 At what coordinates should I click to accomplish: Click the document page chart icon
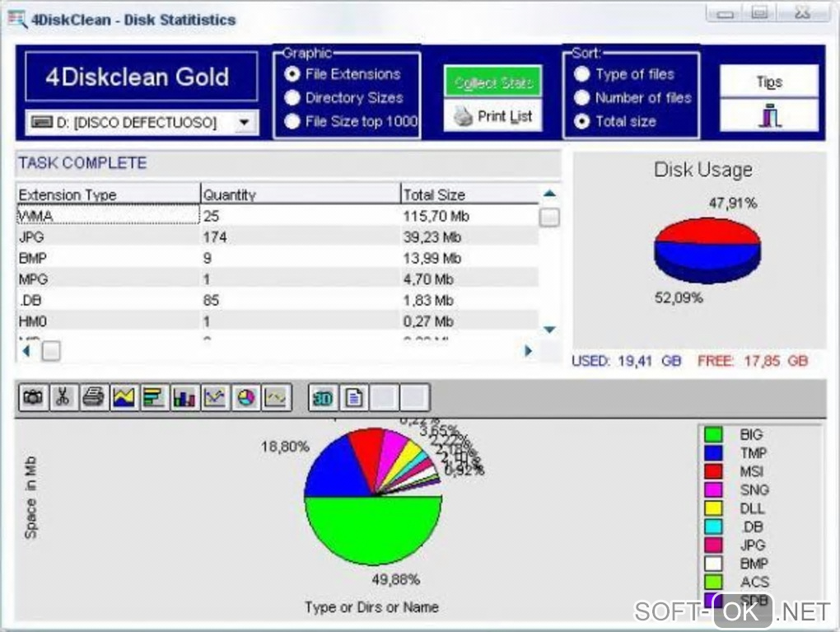pos(353,398)
